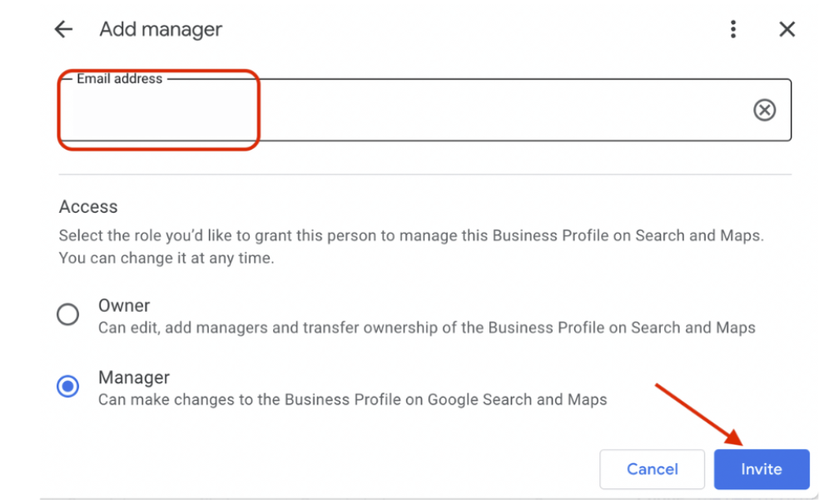Click the Manager role label

click(x=134, y=378)
